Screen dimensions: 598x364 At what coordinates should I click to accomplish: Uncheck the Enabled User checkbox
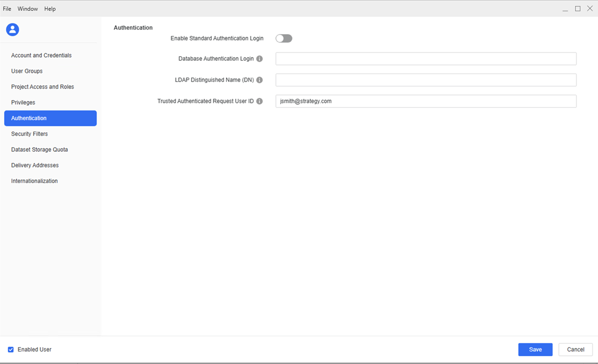pos(11,350)
